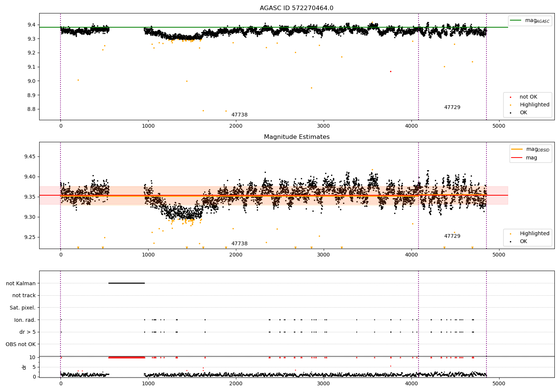Click the 47738 annotation in the top plot

click(239, 115)
